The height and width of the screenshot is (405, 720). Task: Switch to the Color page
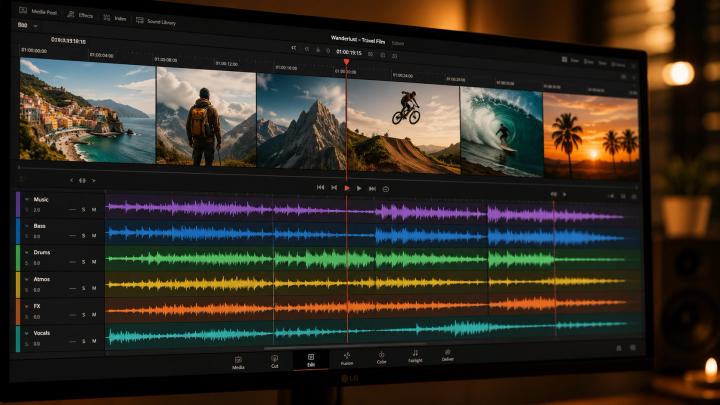tap(381, 357)
